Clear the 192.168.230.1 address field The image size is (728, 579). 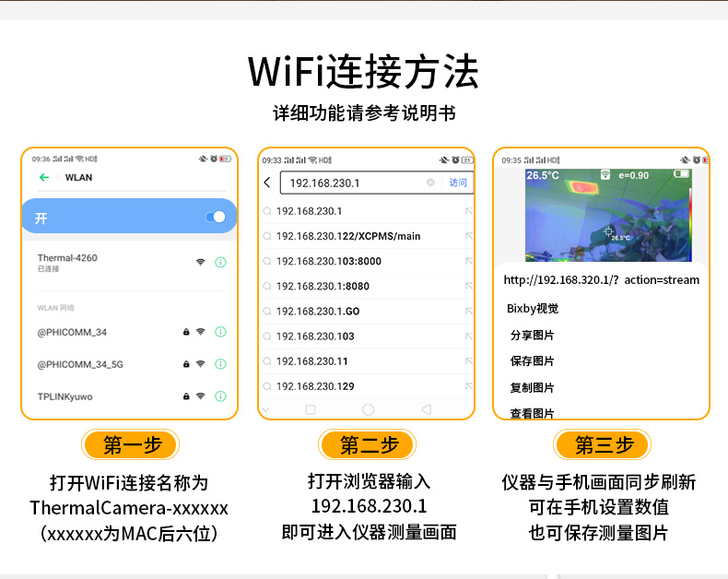(x=430, y=183)
